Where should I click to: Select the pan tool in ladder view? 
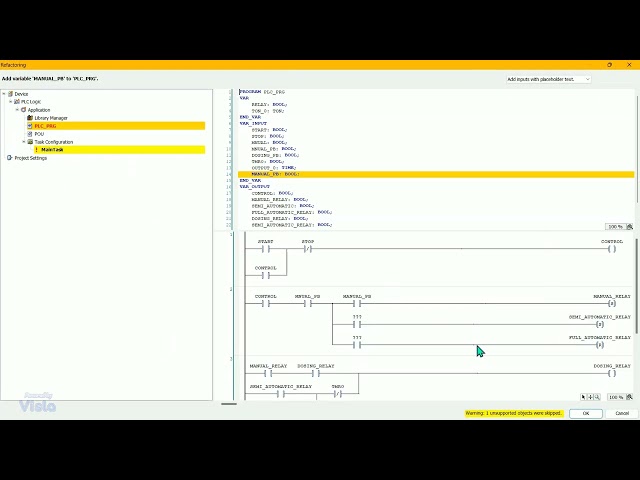tap(590, 397)
